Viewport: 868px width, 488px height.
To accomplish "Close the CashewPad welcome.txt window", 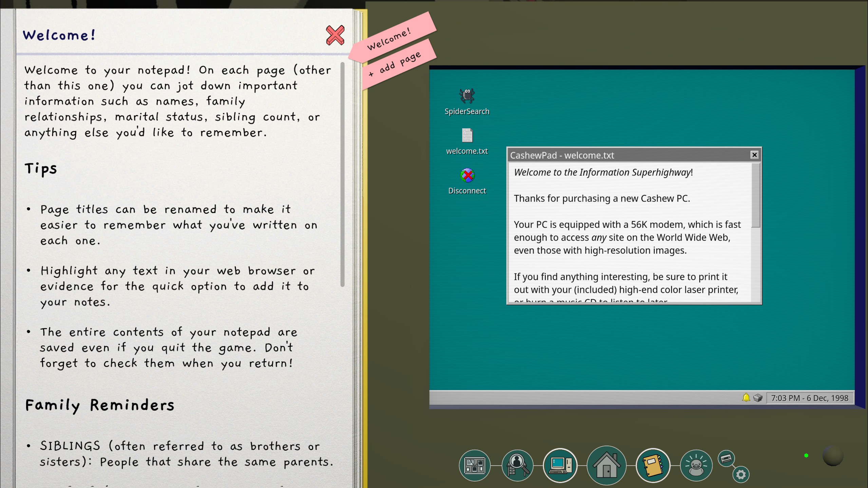I will [x=754, y=155].
